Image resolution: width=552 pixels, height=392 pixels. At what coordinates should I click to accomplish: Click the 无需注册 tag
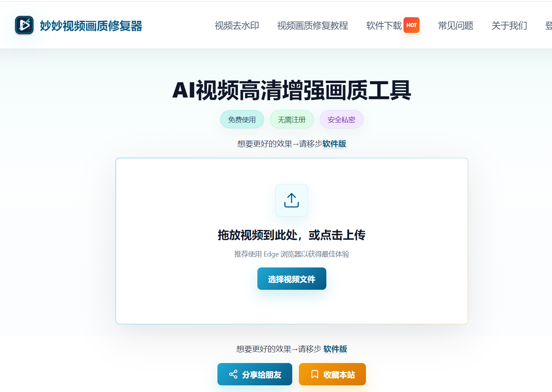pos(292,119)
